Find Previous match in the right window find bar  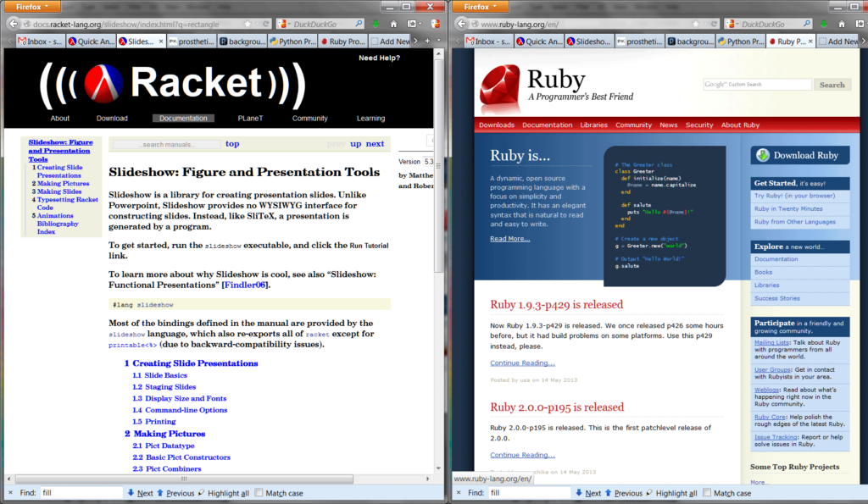tap(623, 493)
